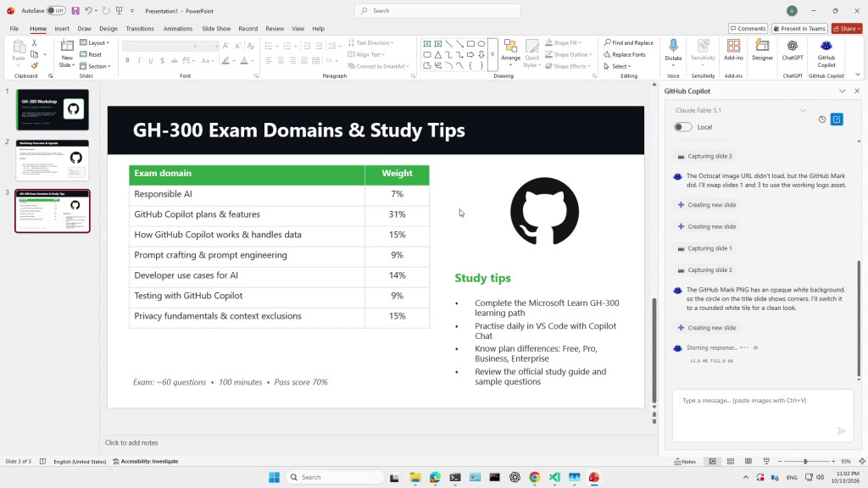
Task: Click the Comments button
Action: click(x=748, y=28)
